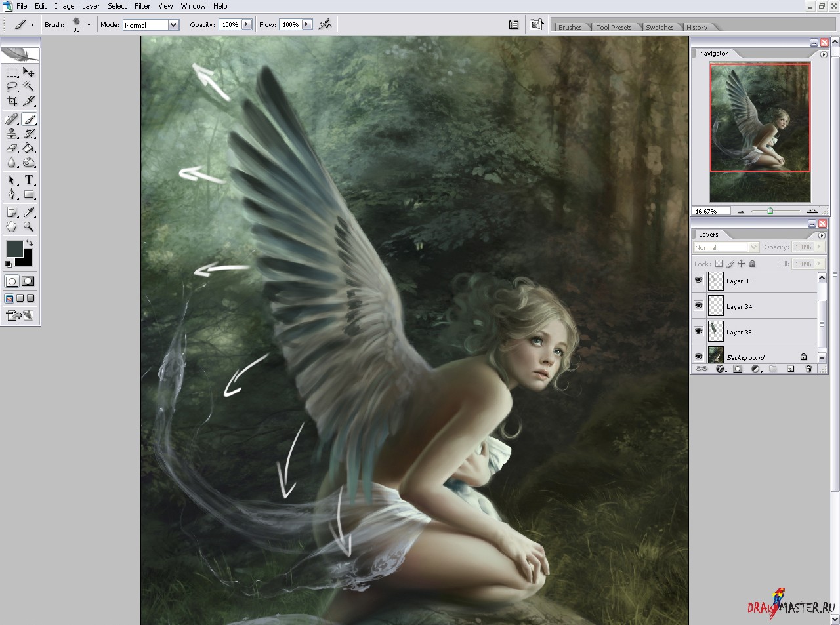Screen dimensions: 840x625
Task: Enable airbrush mode in options bar
Action: 325,24
